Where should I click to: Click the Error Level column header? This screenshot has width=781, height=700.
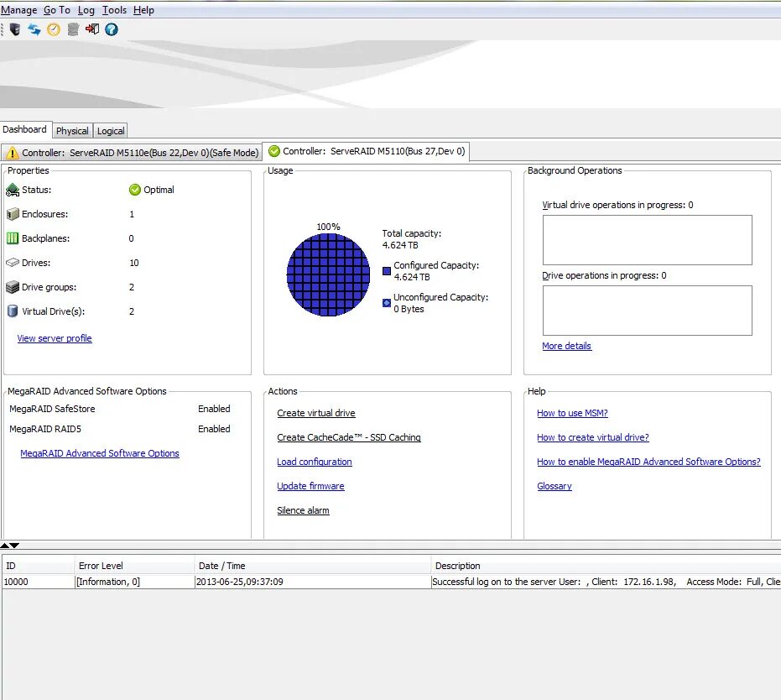134,566
